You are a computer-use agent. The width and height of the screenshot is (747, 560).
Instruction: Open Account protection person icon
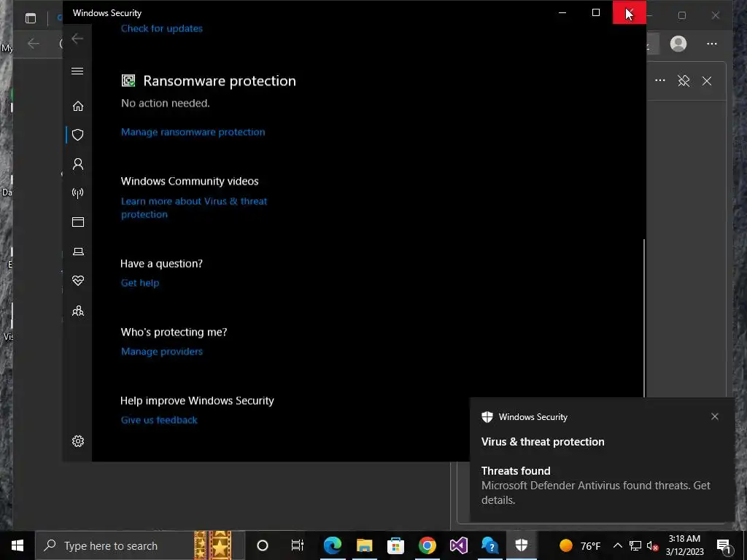pyautogui.click(x=77, y=164)
